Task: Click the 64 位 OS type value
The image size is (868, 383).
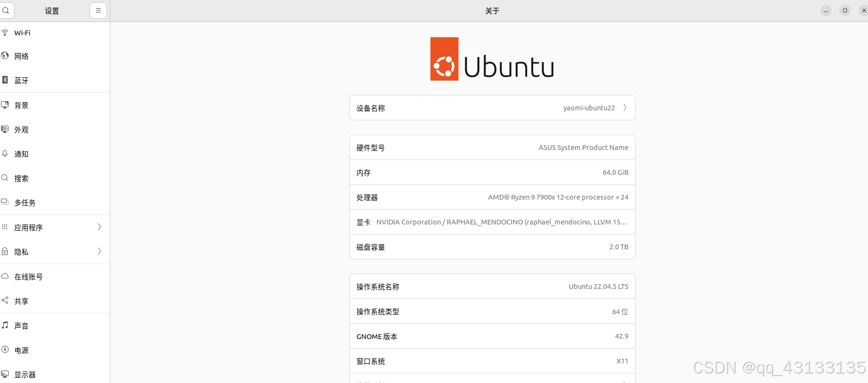Action: tap(620, 312)
